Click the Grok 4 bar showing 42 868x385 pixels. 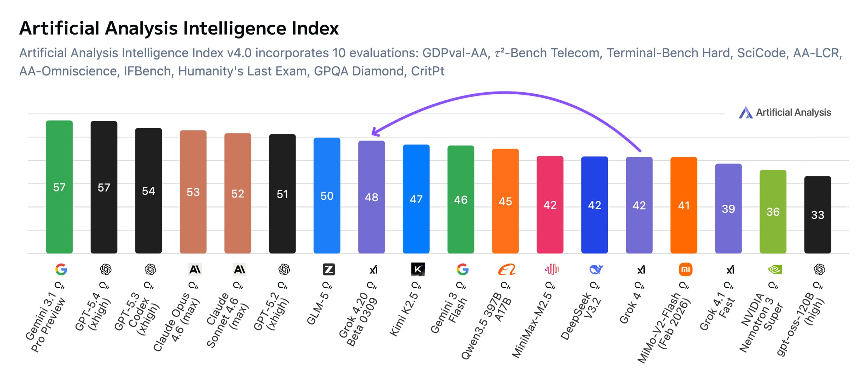[x=639, y=205]
